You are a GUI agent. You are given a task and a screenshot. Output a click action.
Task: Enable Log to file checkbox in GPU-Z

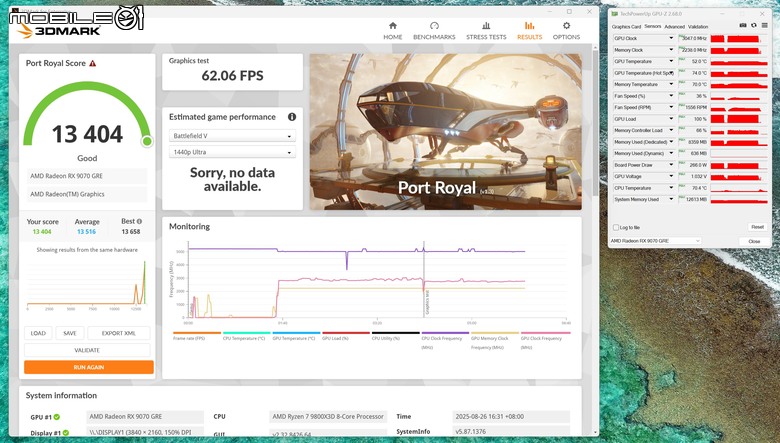(x=616, y=227)
